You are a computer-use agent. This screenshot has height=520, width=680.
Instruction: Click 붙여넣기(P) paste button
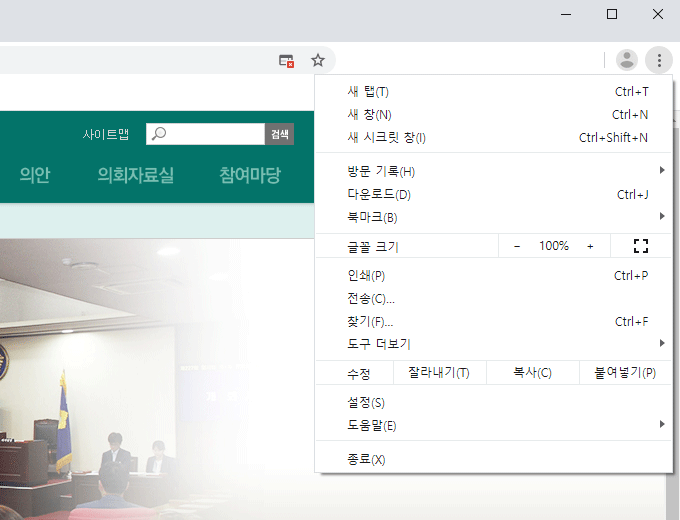(x=625, y=373)
